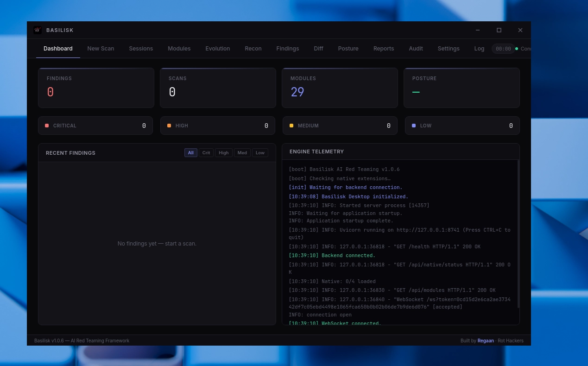Switch to the Modules tab

179,49
